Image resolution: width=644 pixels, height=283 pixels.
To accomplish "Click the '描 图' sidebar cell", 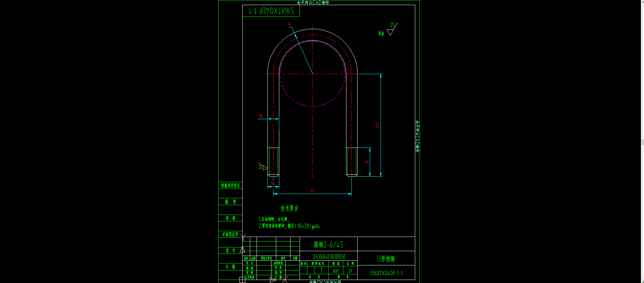I will (x=230, y=202).
